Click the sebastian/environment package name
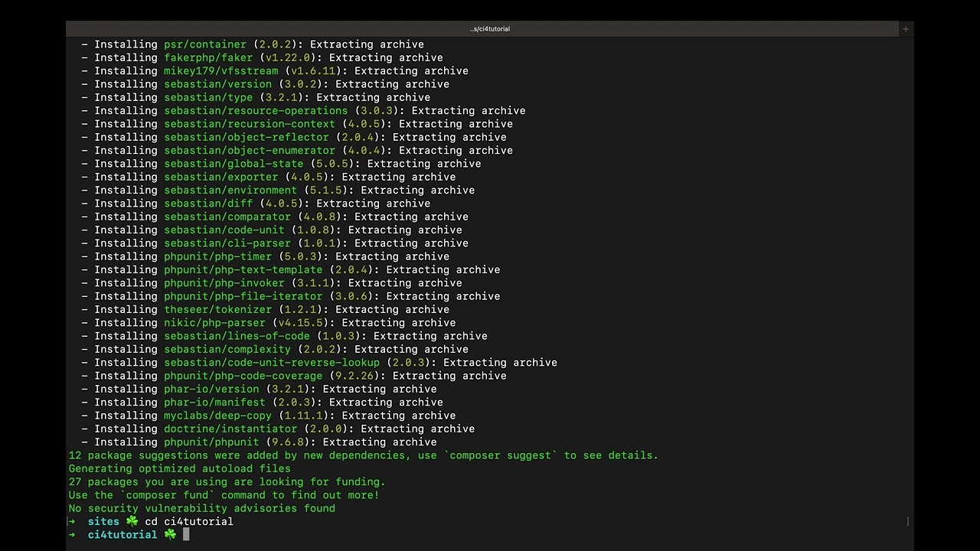Screen dimensions: 980x551 230,191
